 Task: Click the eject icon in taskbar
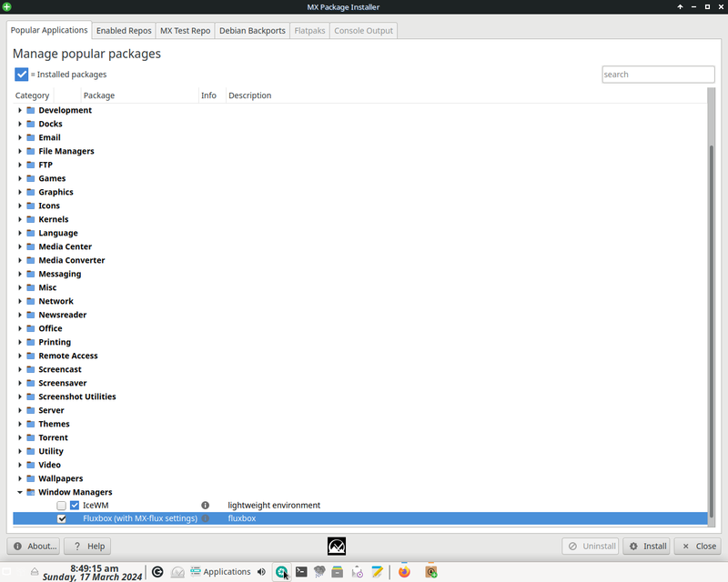click(x=35, y=571)
